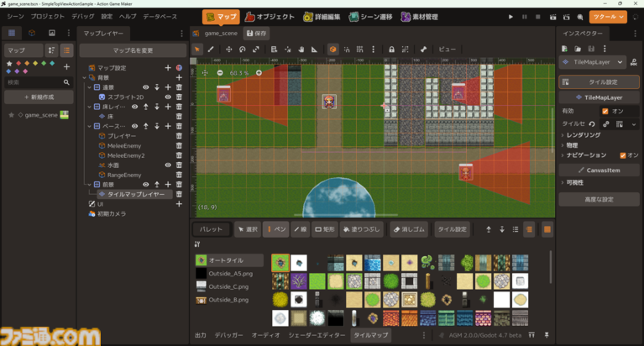Click the lock selected node icon

point(391,50)
